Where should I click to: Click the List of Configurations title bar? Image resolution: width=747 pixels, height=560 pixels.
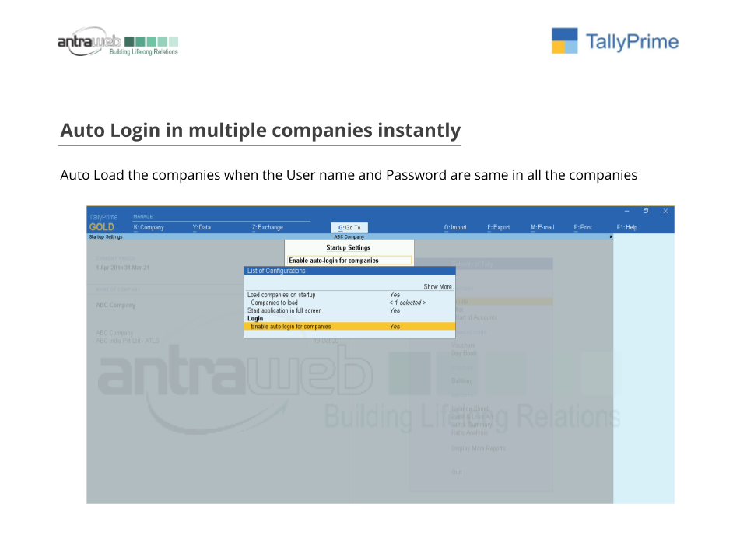click(349, 271)
